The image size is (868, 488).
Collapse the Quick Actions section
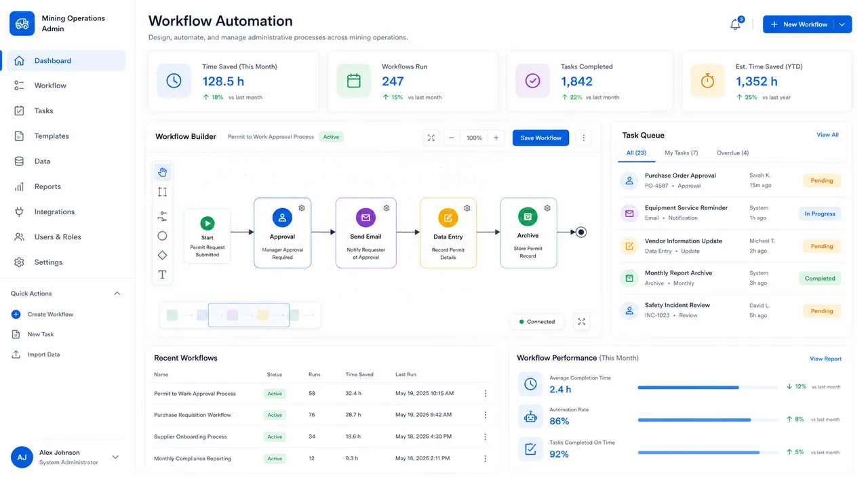coord(117,293)
